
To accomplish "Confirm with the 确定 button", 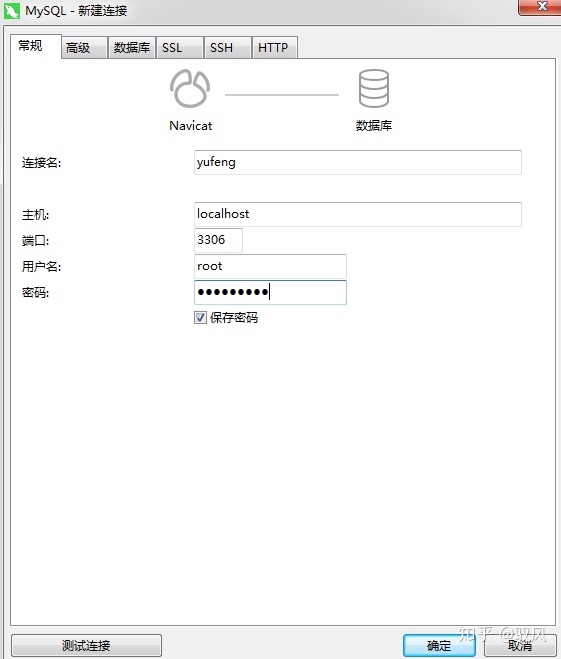I will click(x=439, y=645).
